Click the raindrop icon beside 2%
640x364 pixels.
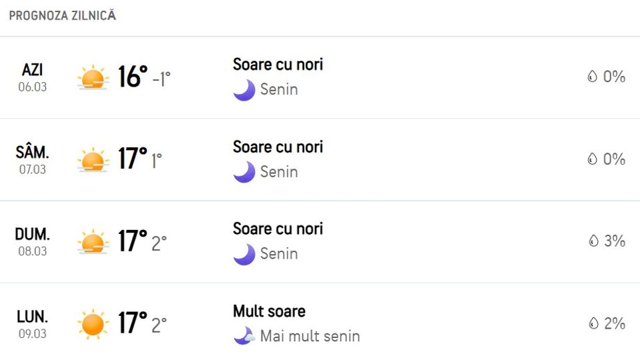tap(594, 323)
